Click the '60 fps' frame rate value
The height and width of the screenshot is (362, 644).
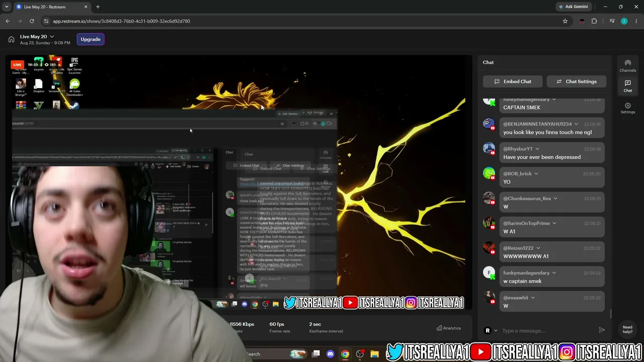coord(277,324)
